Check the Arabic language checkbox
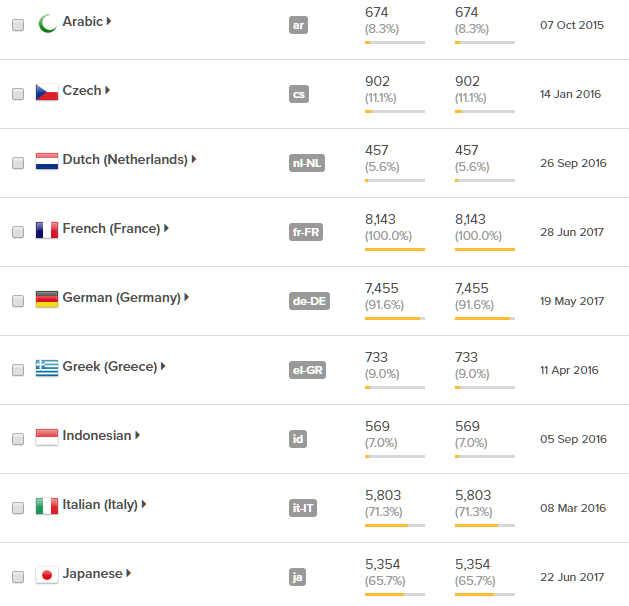Viewport: 629px width, 606px height. tap(18, 25)
